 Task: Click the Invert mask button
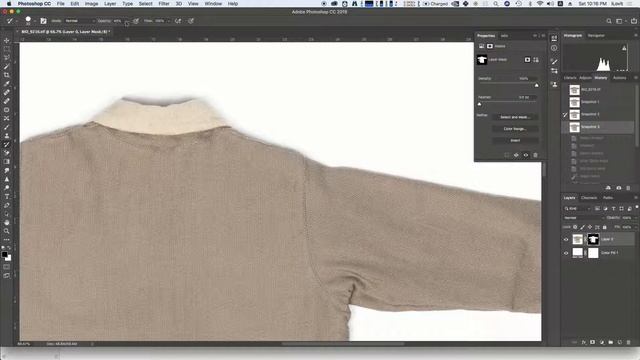point(515,140)
